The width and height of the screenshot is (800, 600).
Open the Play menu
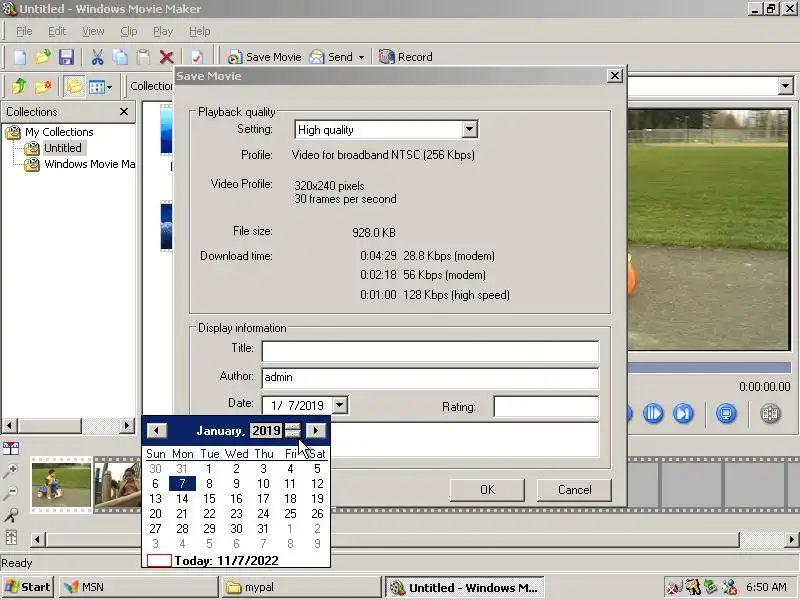(x=163, y=31)
